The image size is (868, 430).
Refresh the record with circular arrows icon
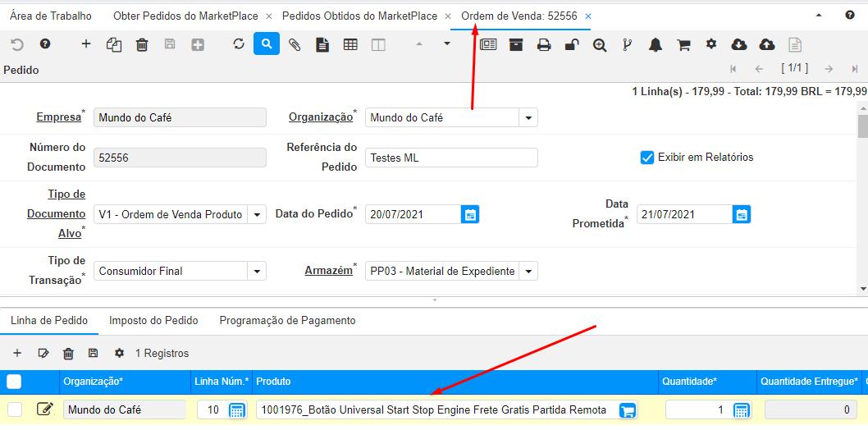tap(239, 44)
